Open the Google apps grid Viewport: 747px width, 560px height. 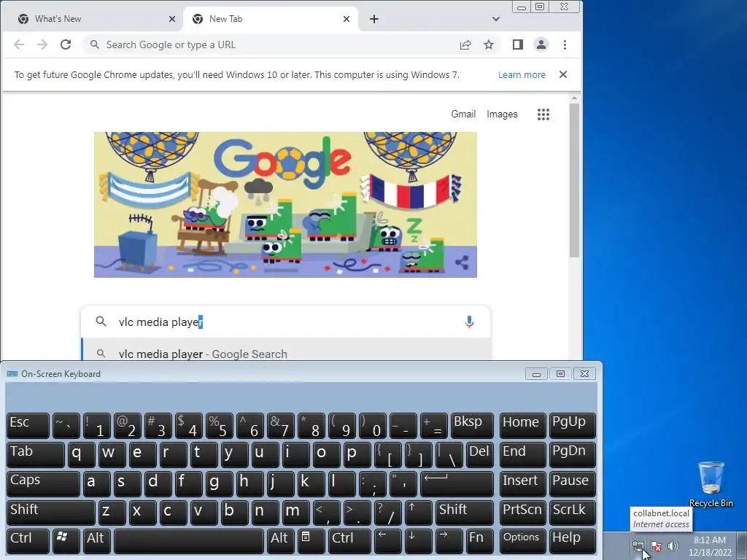coord(543,114)
